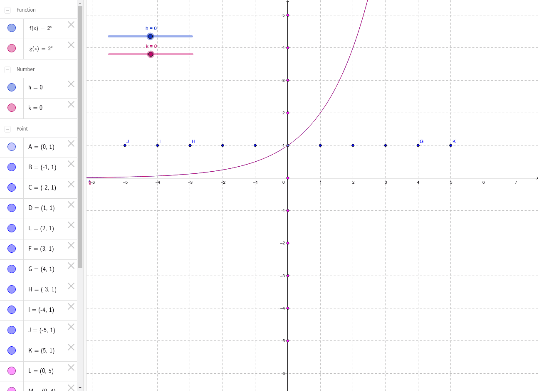Collapse the Function group

(x=7, y=10)
